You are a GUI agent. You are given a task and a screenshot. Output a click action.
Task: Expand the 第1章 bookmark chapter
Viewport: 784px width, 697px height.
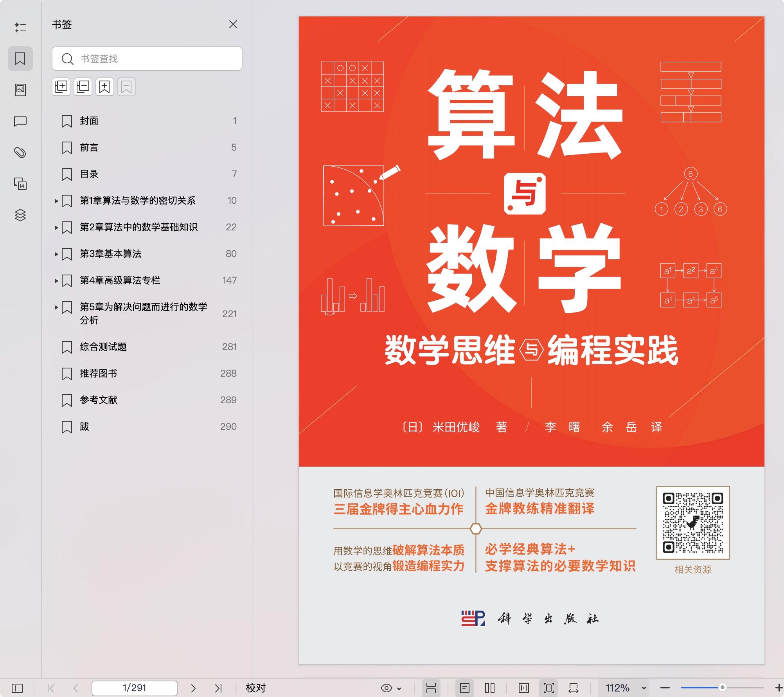(x=56, y=200)
